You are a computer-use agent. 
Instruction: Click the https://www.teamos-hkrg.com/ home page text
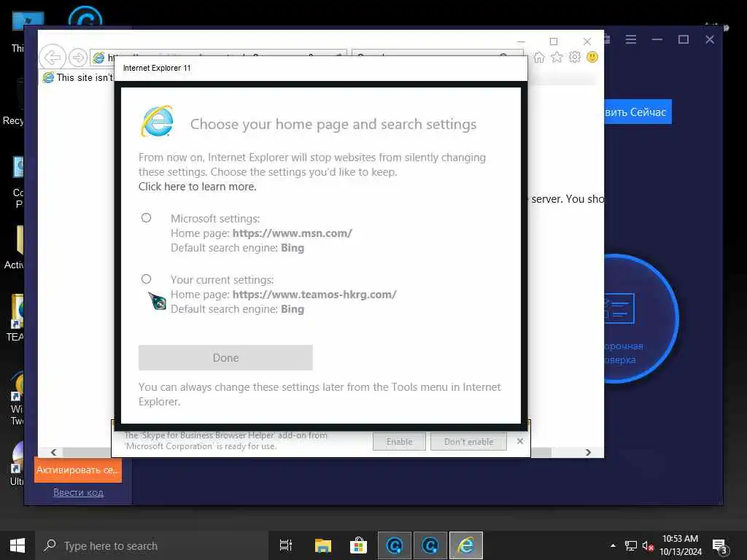pos(314,295)
